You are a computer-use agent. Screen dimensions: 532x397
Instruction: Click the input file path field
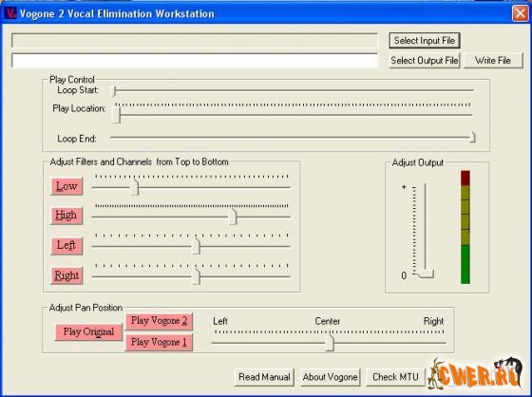tap(195, 41)
